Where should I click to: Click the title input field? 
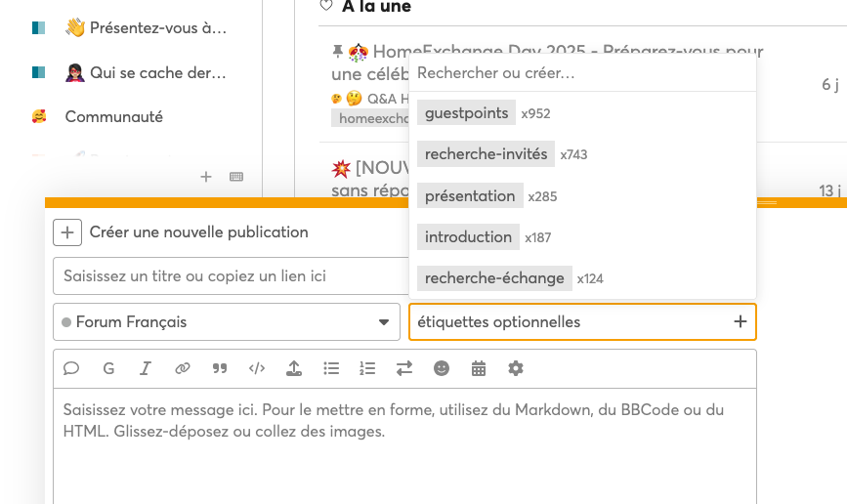231,276
